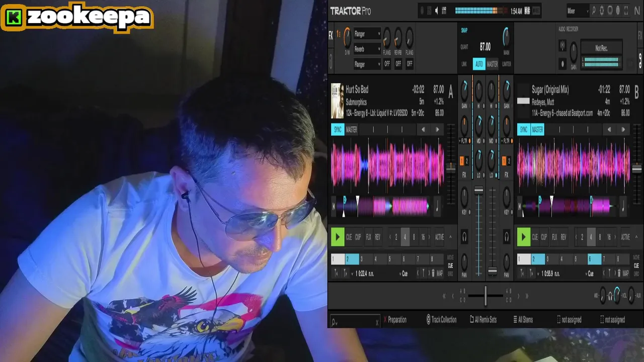Screen dimensions: 644x362
Task: Open the search magnifier icon in header
Action: tap(593, 10)
